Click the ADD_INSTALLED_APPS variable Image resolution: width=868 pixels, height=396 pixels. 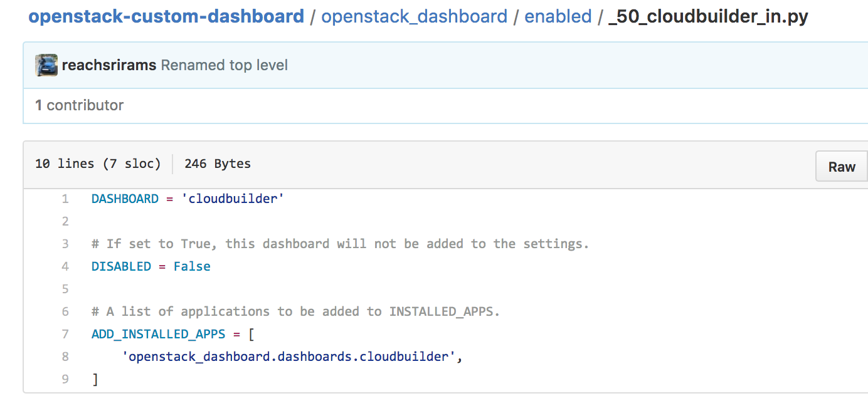158,334
